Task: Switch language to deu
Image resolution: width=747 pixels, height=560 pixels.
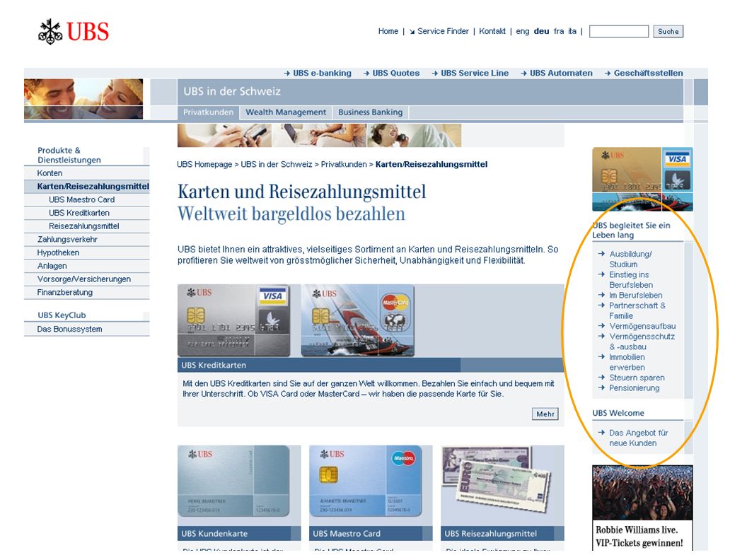Action: [x=541, y=31]
